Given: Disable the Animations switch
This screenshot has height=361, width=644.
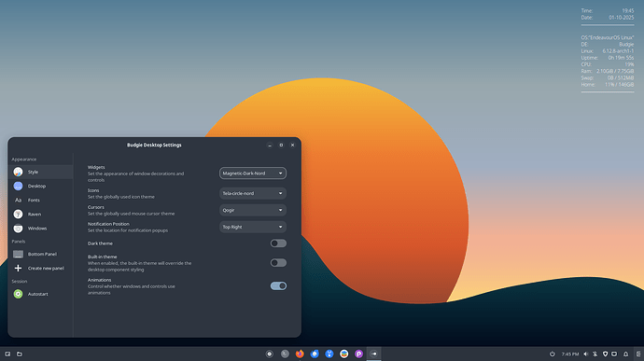Looking at the screenshot, I should point(278,285).
